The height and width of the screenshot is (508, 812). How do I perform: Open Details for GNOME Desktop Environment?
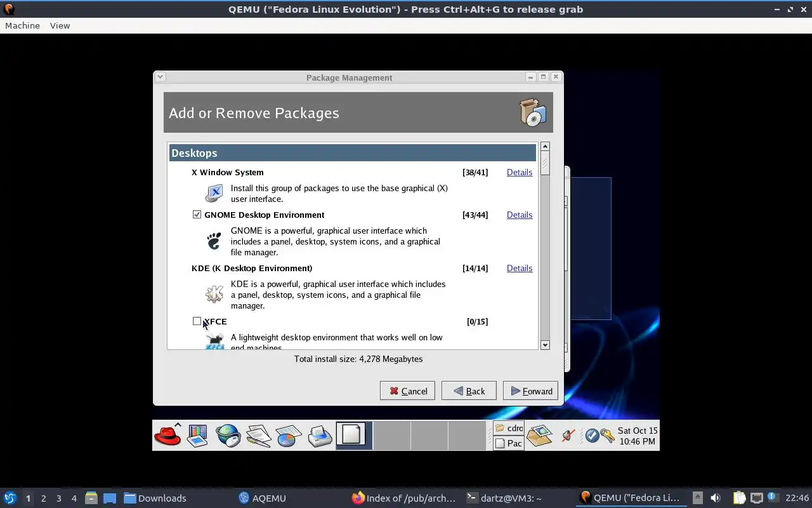coord(519,215)
